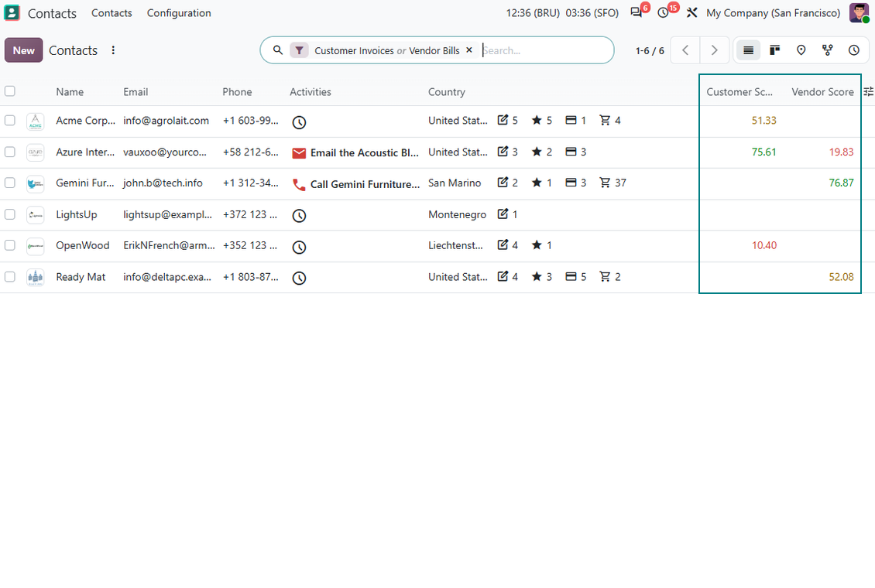Tick the checkbox for Acme Corp row
Viewport: 875px width, 588px height.
tap(10, 121)
